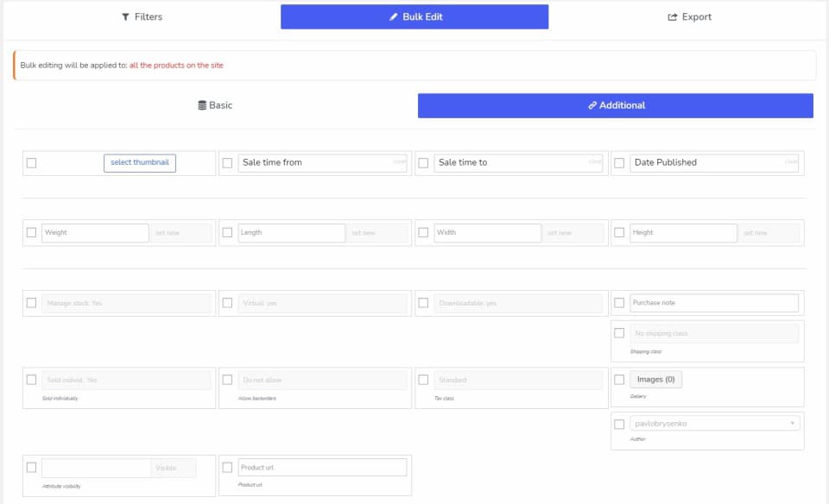Focus the Product url field

click(x=322, y=468)
